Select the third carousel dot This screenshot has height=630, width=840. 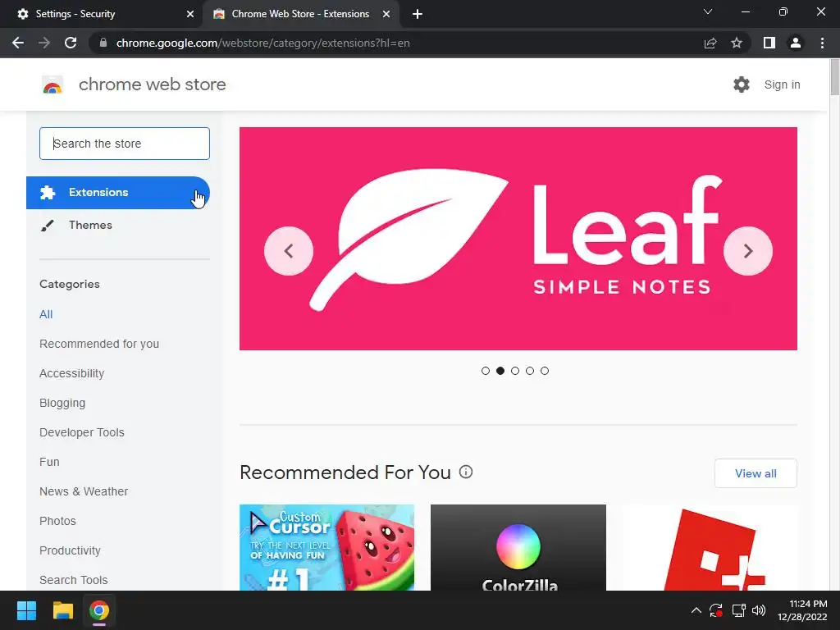pyautogui.click(x=515, y=371)
